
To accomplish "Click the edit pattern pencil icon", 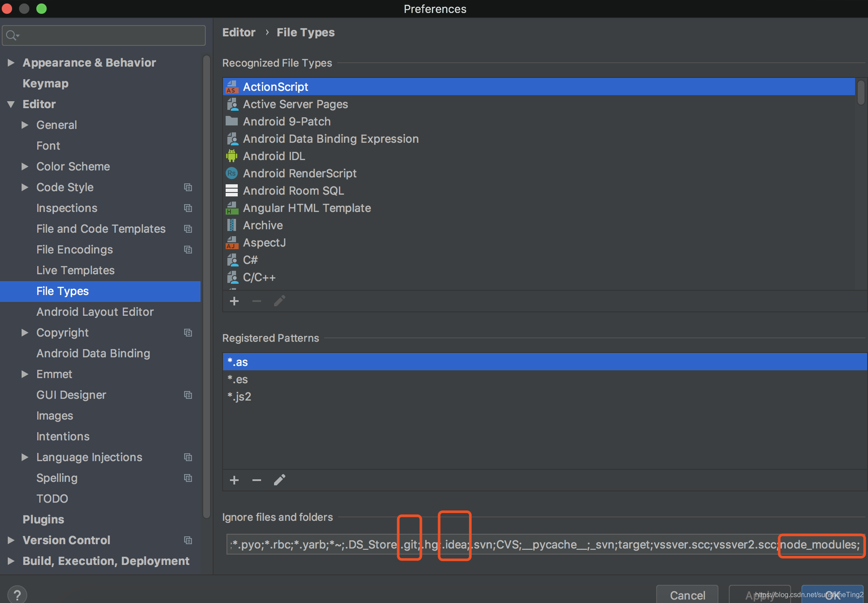I will [280, 480].
